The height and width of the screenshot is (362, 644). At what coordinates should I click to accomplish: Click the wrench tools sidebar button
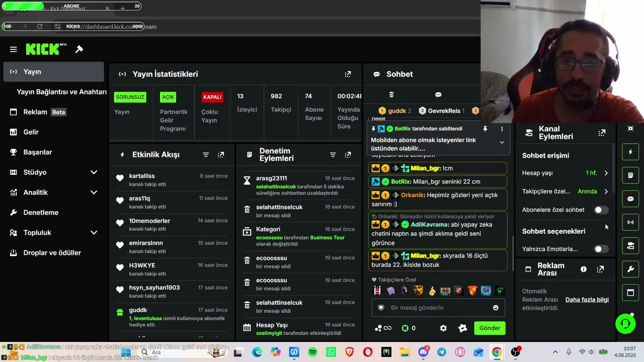pos(630,269)
